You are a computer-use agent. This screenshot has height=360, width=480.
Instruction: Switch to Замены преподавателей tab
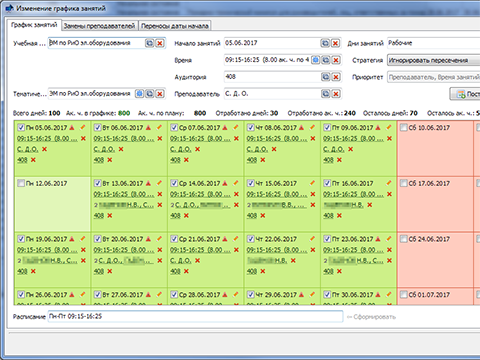(99, 26)
